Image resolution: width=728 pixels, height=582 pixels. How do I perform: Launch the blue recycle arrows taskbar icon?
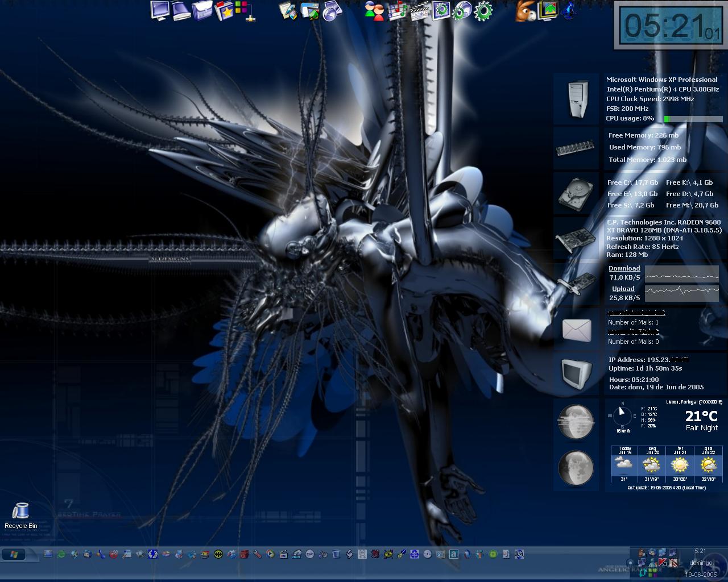(415, 554)
